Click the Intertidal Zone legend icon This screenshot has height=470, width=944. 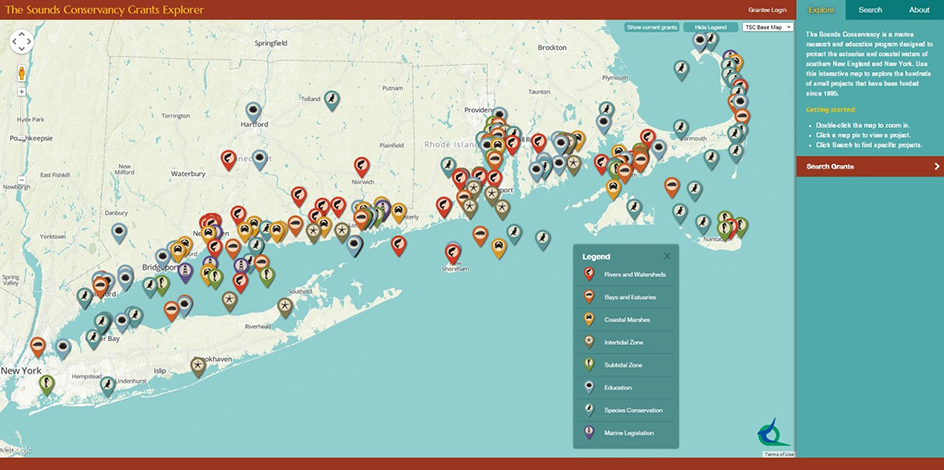[x=589, y=342]
